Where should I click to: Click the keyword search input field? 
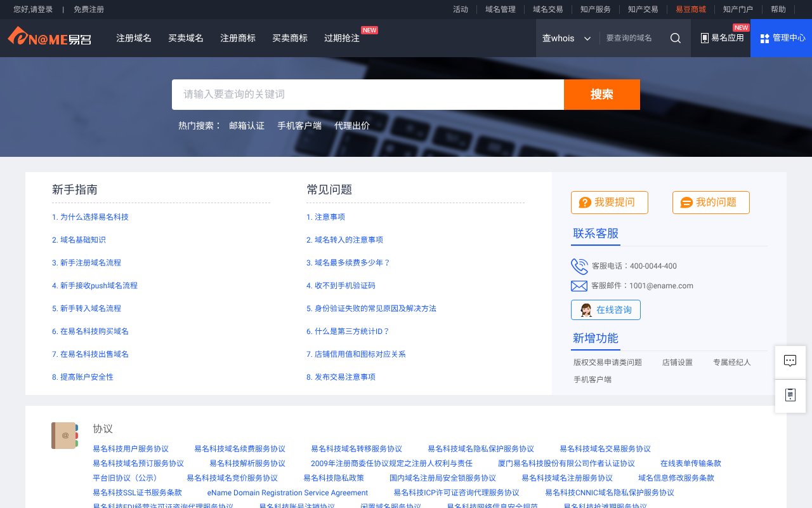click(367, 94)
